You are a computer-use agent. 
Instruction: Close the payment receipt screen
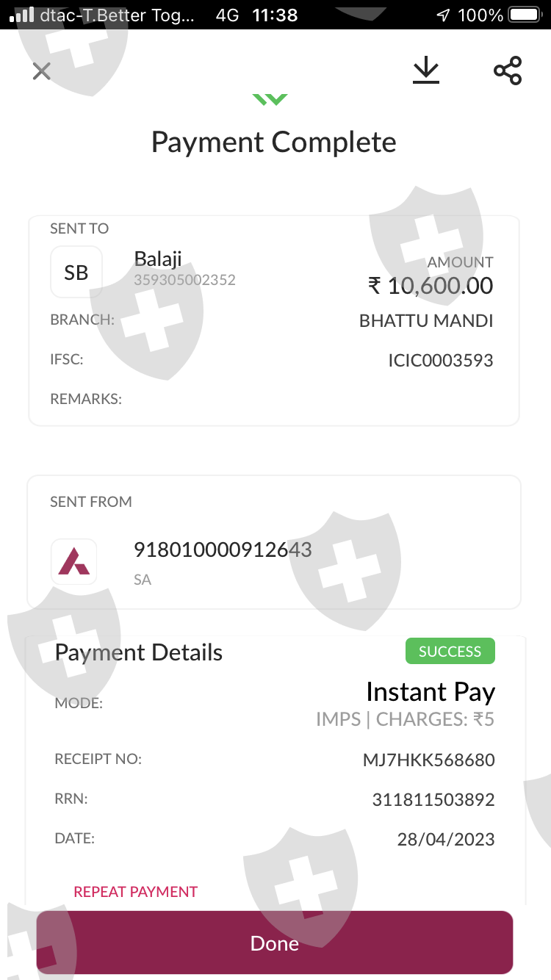coord(42,71)
